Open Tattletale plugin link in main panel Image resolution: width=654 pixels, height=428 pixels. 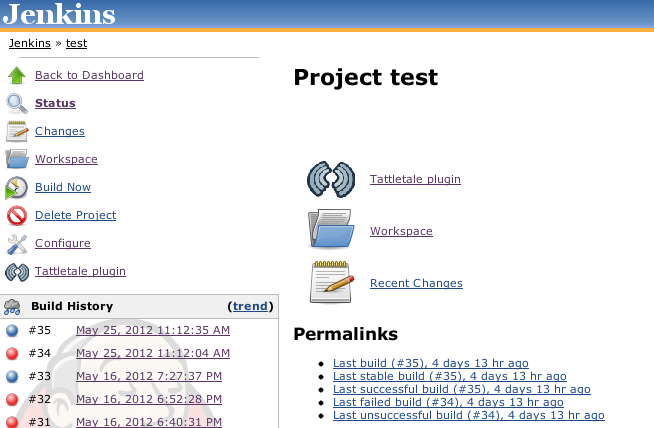(x=415, y=179)
